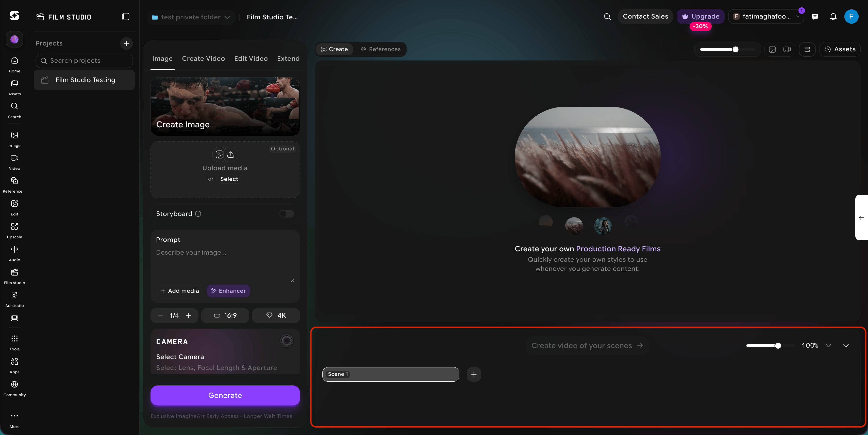The height and width of the screenshot is (435, 868).
Task: Open the Tools grid in the sidebar
Action: pos(14,343)
